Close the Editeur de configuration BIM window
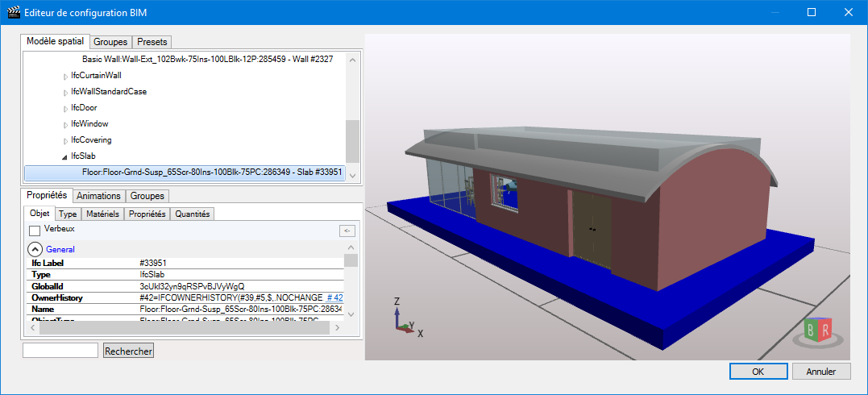868x395 pixels. [x=848, y=12]
